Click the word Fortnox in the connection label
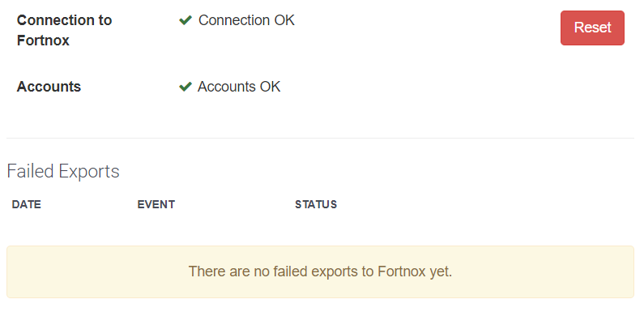 pyautogui.click(x=43, y=41)
